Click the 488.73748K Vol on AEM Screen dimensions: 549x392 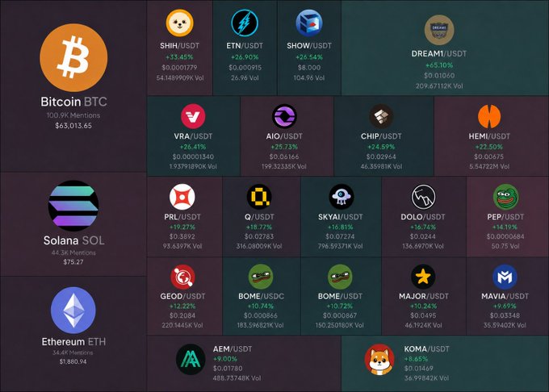coord(237,378)
